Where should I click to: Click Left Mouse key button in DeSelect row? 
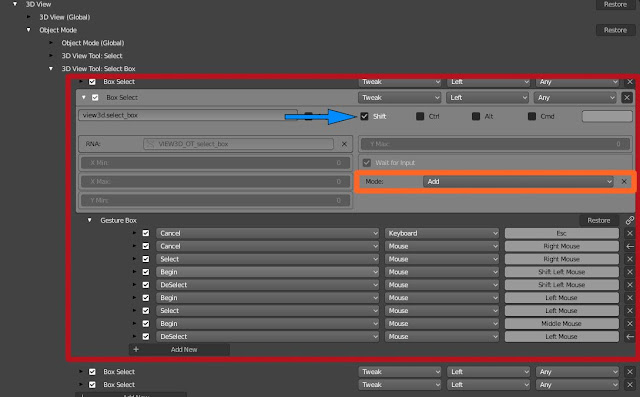[562, 337]
